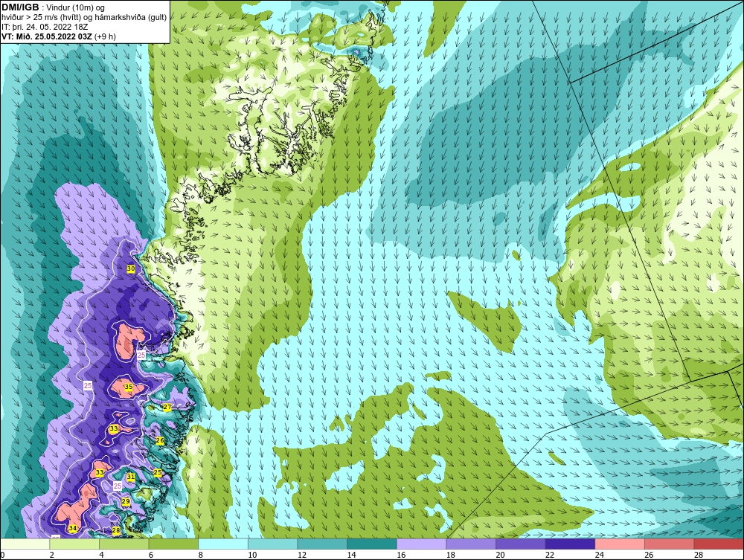Click the 8–10 m/s light cyan legend swatch
Screen dimensions: 744x560
[223, 544]
